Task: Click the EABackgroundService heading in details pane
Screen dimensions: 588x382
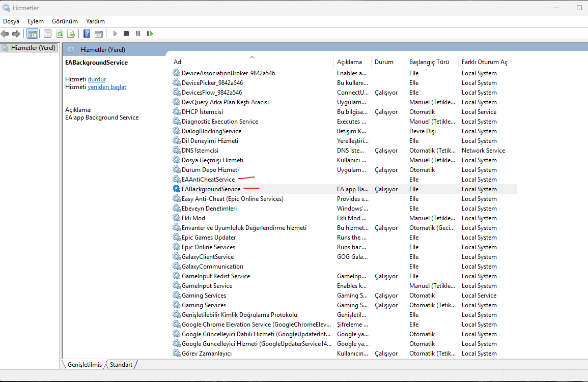Action: [96, 63]
